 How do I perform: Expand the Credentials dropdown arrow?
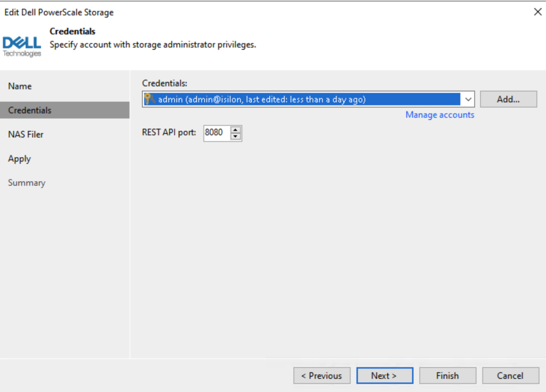click(x=468, y=100)
